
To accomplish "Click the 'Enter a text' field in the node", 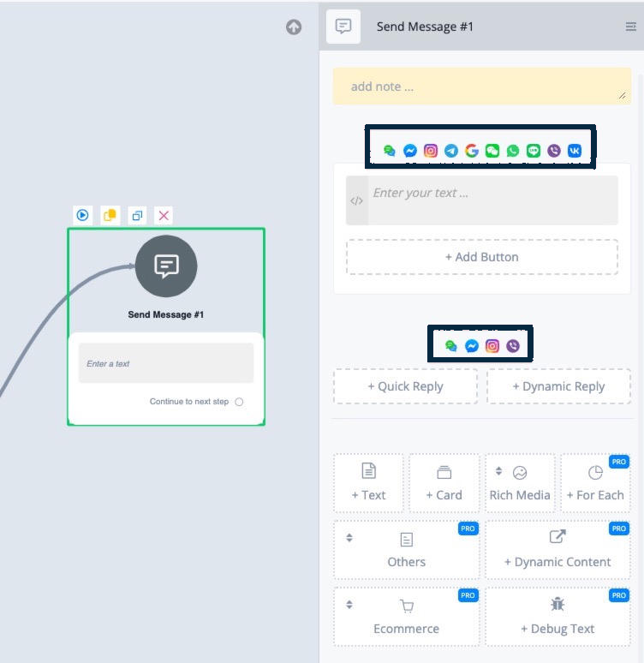I will [x=166, y=363].
